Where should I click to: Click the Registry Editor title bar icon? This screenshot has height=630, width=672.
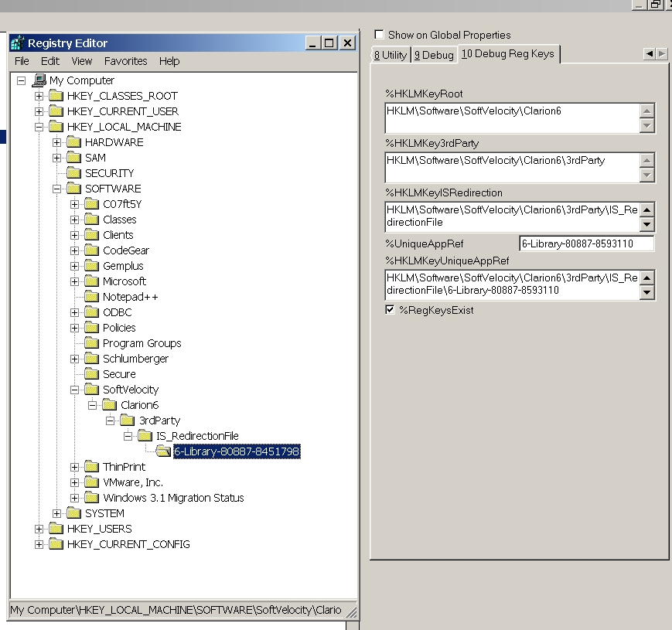(18, 43)
